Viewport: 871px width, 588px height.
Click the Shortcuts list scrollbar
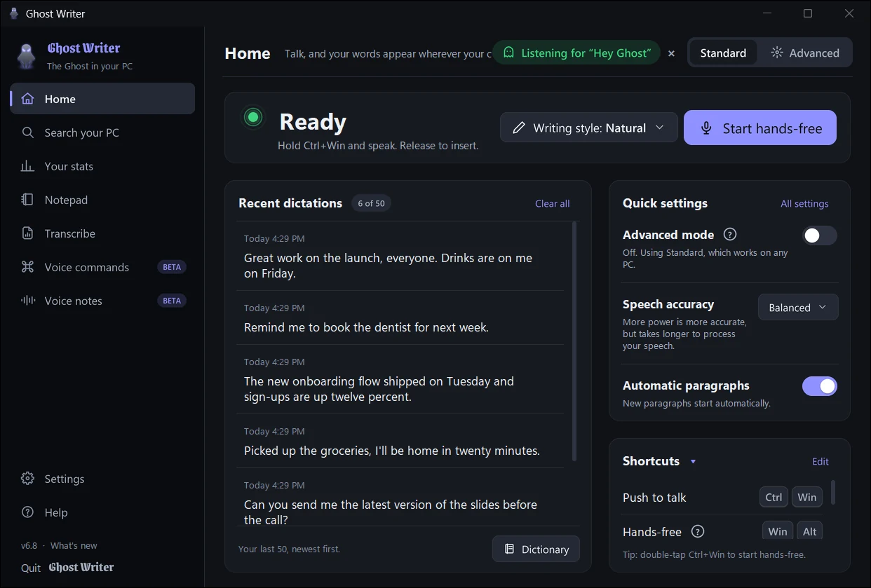pos(833,492)
